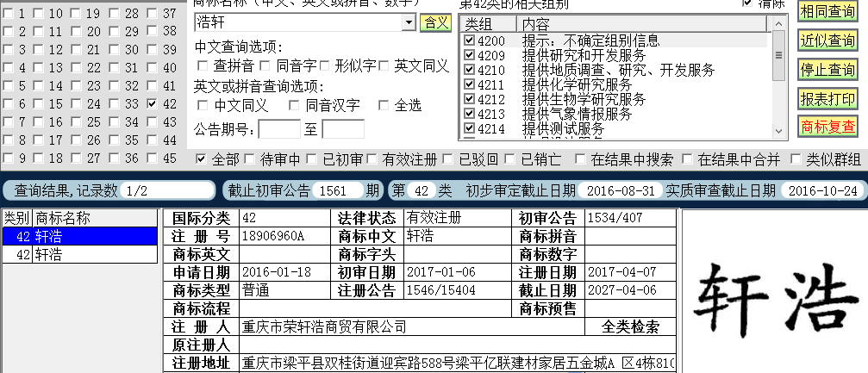
Task: Click registration number 18906960A
Action: 273,236
